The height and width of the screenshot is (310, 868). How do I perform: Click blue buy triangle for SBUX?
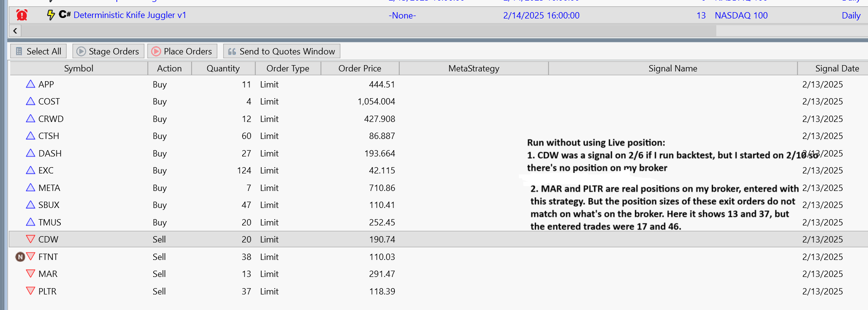[x=31, y=205]
